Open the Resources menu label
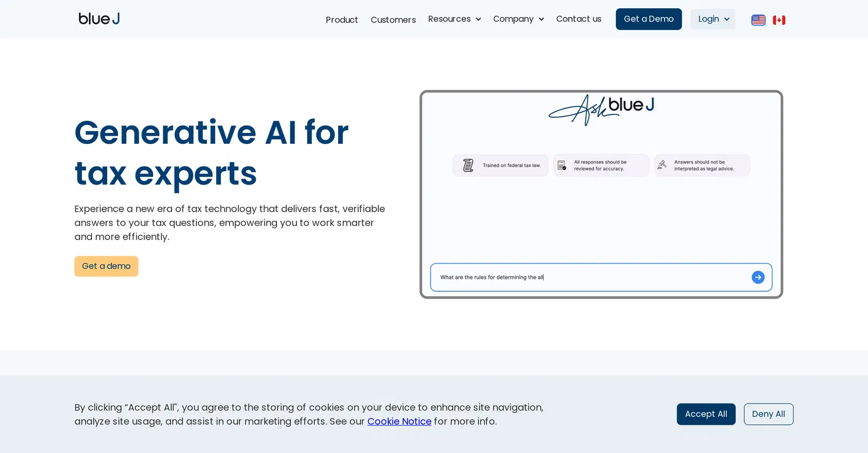The height and width of the screenshot is (453, 868). coord(449,19)
